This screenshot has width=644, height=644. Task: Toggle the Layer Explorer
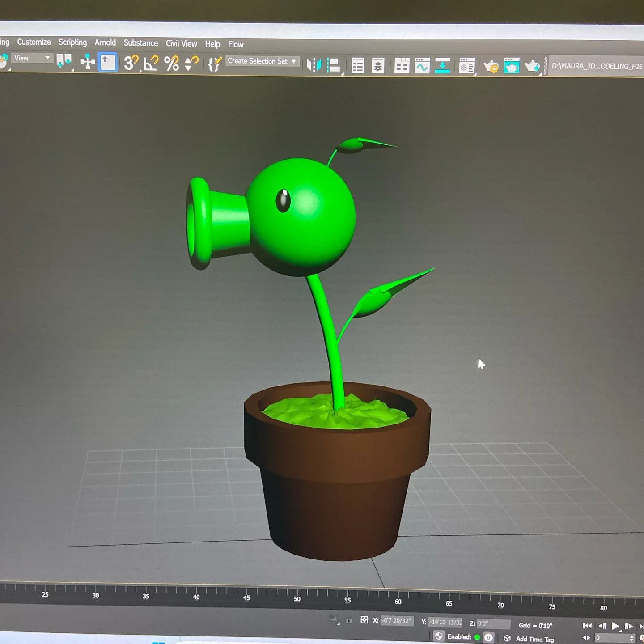coord(378,66)
